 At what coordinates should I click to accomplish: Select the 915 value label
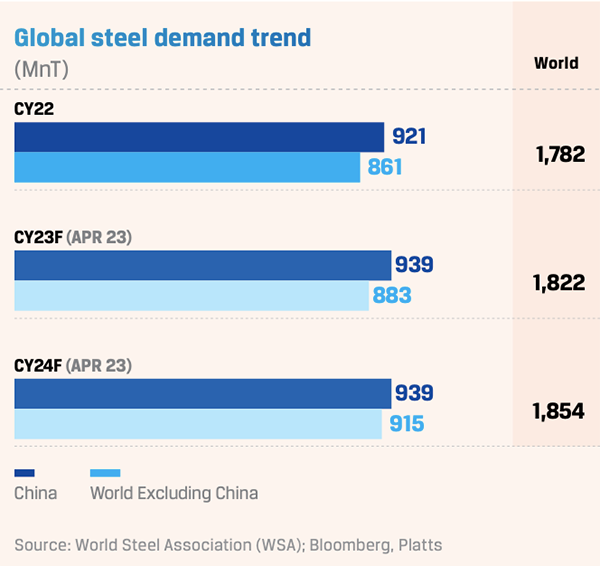(406, 424)
